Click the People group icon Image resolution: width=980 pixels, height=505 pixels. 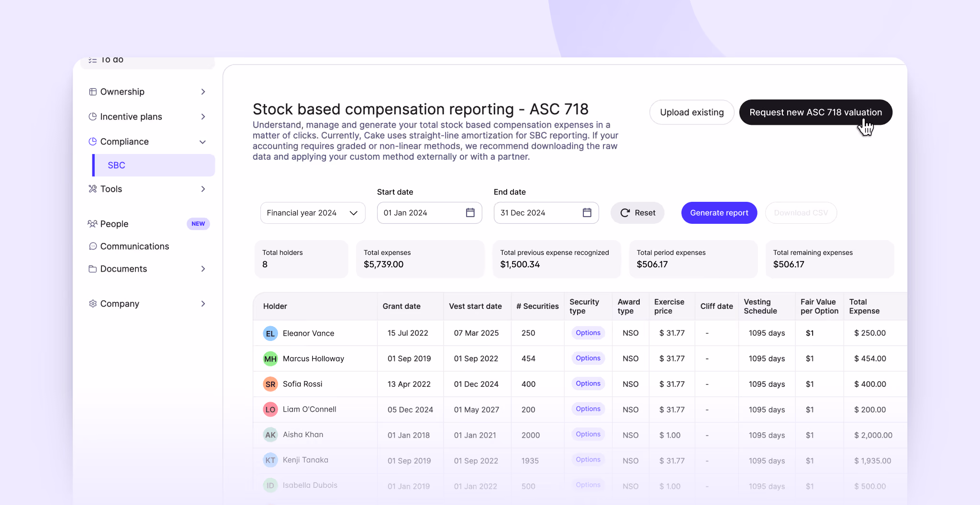93,224
